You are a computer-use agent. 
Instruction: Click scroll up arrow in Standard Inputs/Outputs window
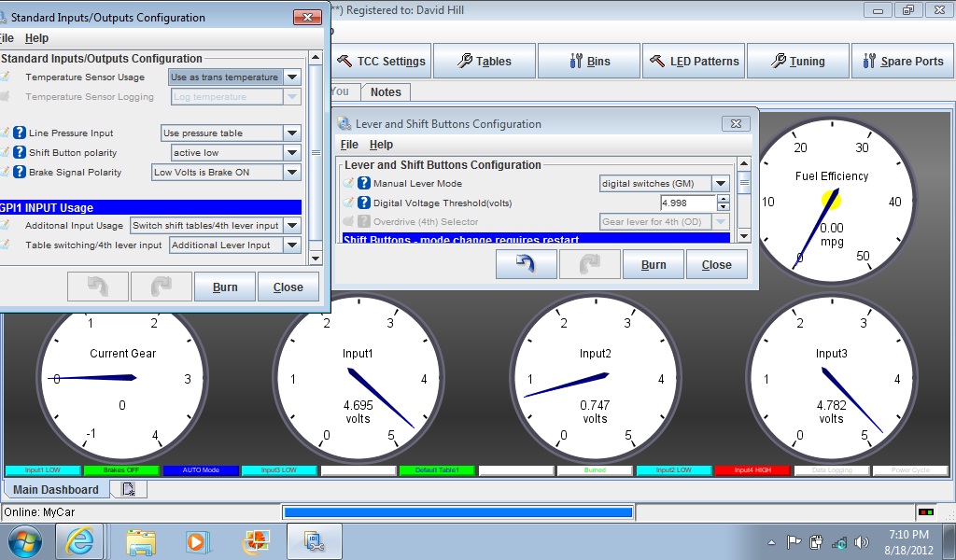pyautogui.click(x=316, y=58)
